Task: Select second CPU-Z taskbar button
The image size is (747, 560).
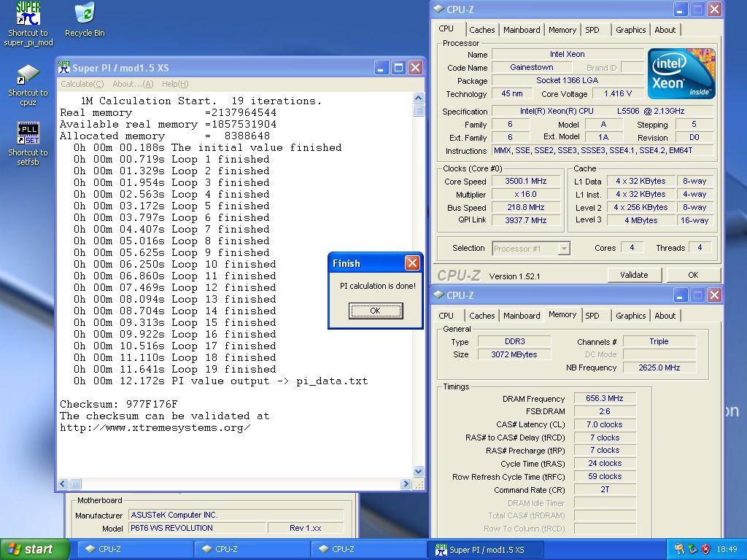Action: pos(251,549)
